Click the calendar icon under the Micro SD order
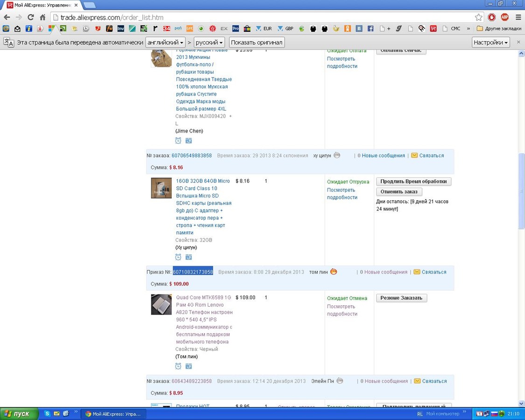 coord(189,257)
